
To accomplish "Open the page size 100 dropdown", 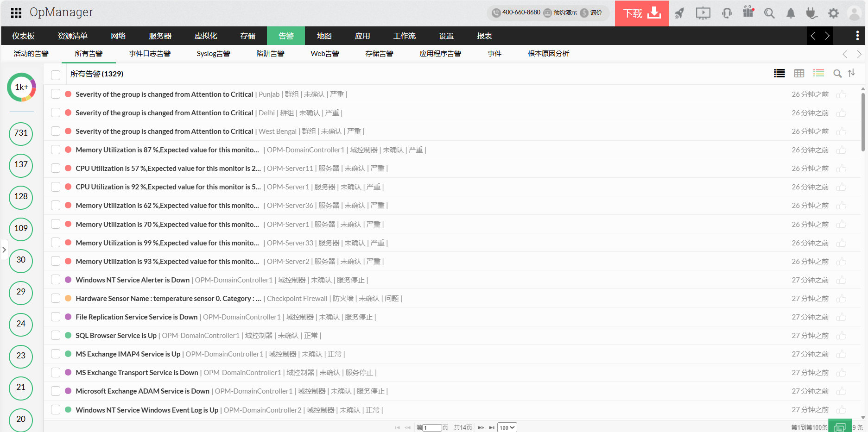I will point(507,427).
